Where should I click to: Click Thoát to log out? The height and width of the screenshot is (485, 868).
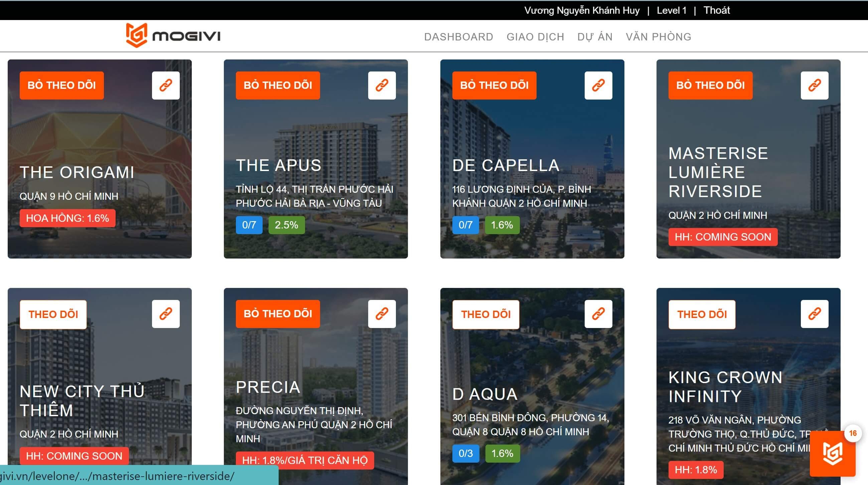click(x=716, y=10)
